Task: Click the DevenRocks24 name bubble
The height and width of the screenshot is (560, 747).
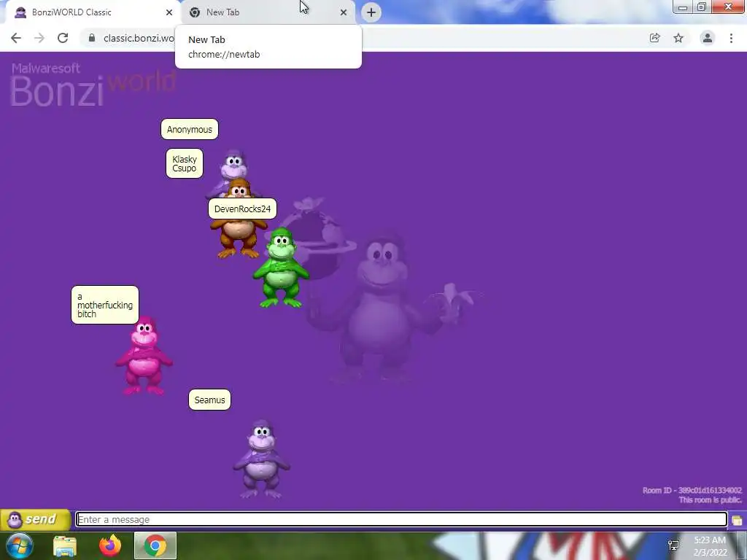Action: tap(242, 209)
